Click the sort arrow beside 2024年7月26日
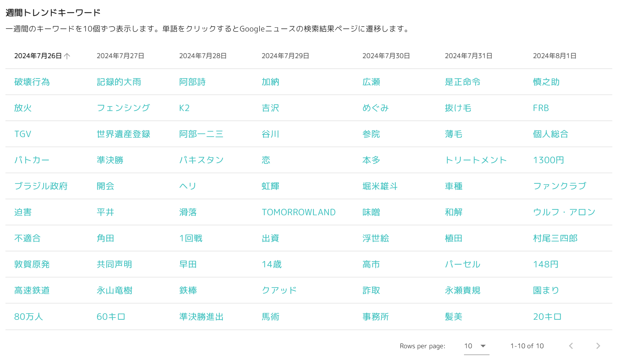 (67, 56)
